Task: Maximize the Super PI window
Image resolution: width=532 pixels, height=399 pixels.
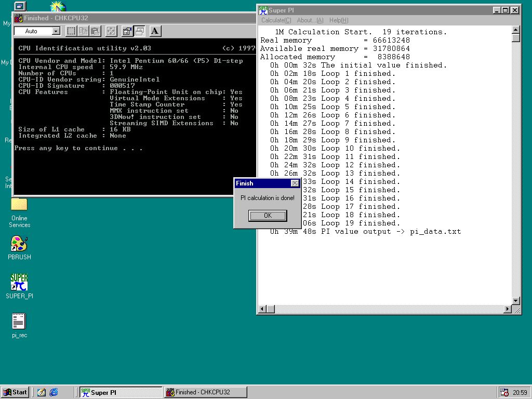Action: 505,10
